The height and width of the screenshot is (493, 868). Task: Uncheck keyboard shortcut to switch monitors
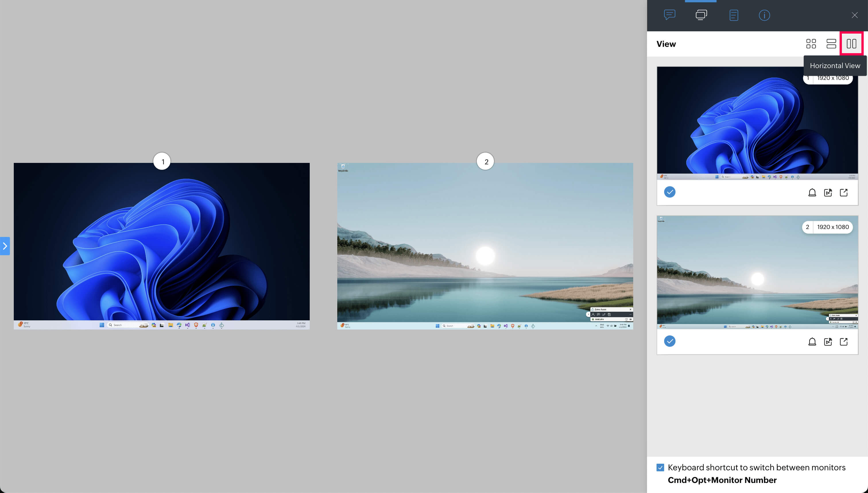click(x=660, y=467)
